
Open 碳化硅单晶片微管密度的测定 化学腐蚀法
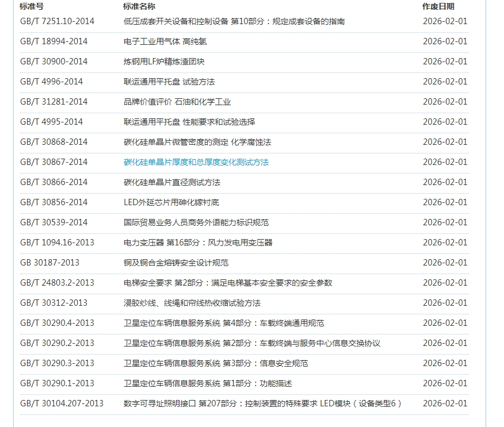click(197, 142)
